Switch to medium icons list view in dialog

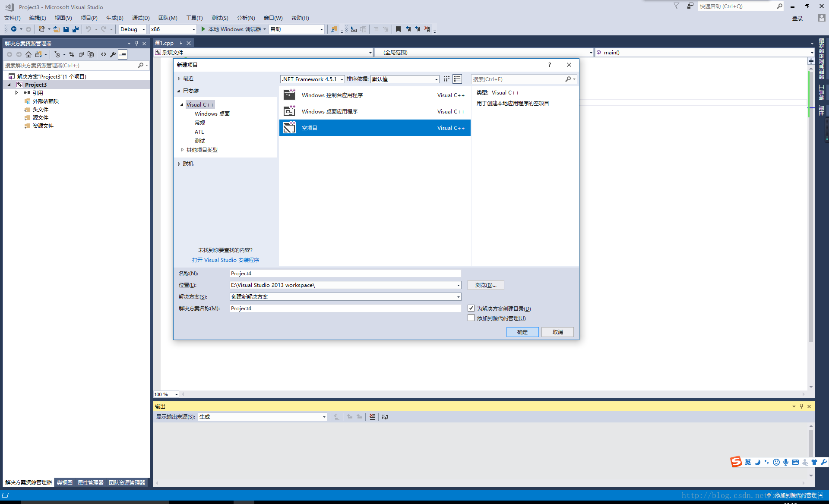[457, 79]
